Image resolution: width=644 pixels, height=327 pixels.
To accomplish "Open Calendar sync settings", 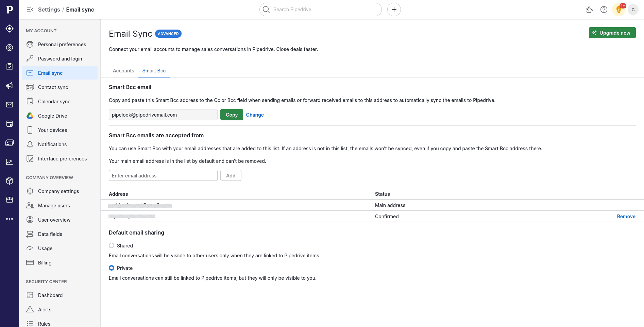I will (x=60, y=102).
